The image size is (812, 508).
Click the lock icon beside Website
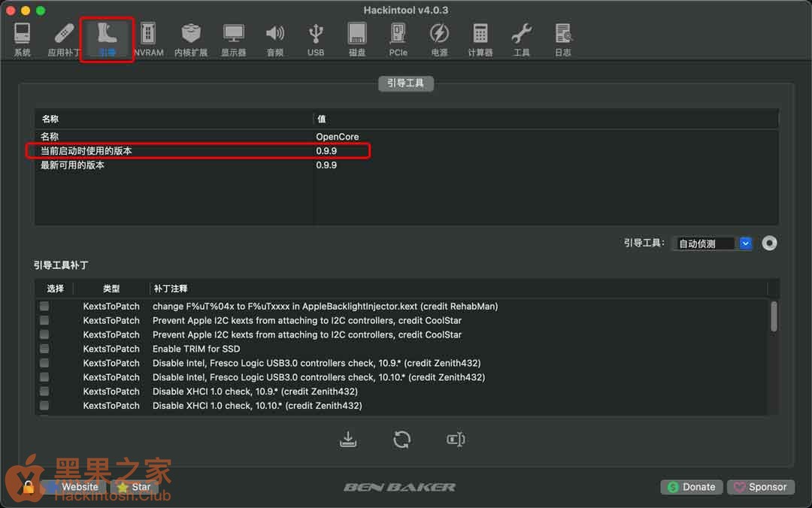29,487
